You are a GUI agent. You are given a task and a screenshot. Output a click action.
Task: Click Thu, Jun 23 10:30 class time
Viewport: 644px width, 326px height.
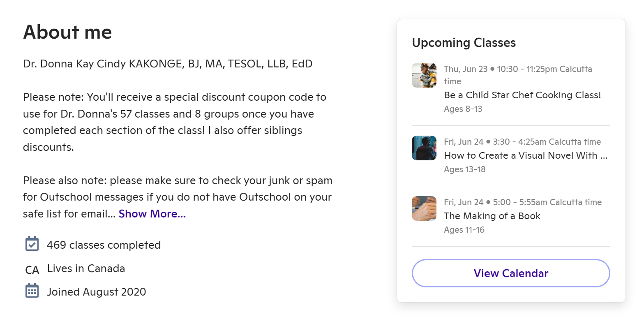(518, 69)
